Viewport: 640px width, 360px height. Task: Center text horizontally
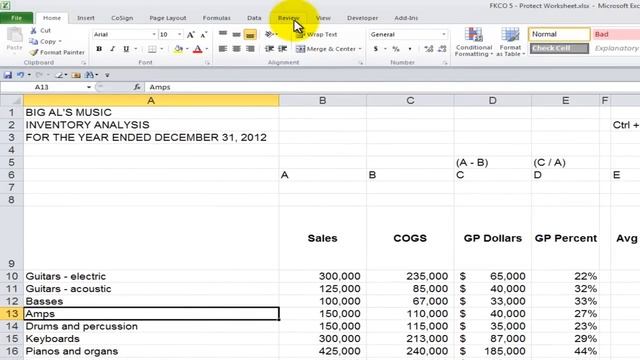coord(236,49)
